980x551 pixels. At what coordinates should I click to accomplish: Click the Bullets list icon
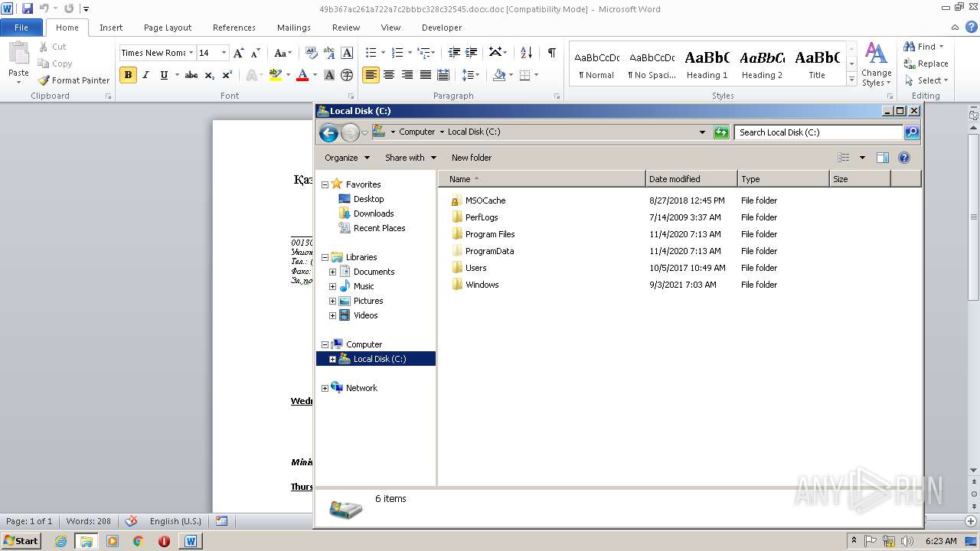point(371,53)
